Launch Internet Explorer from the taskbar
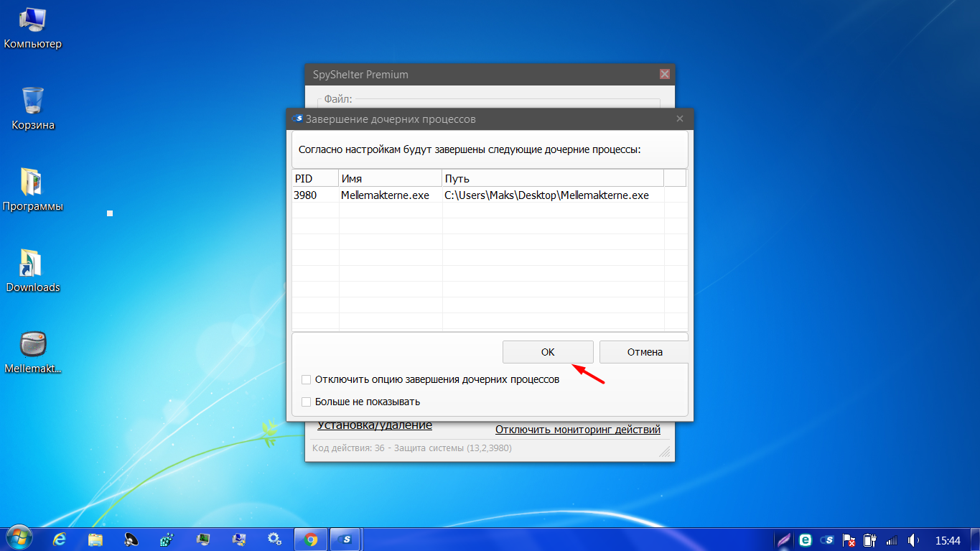The image size is (980, 551). [60, 539]
